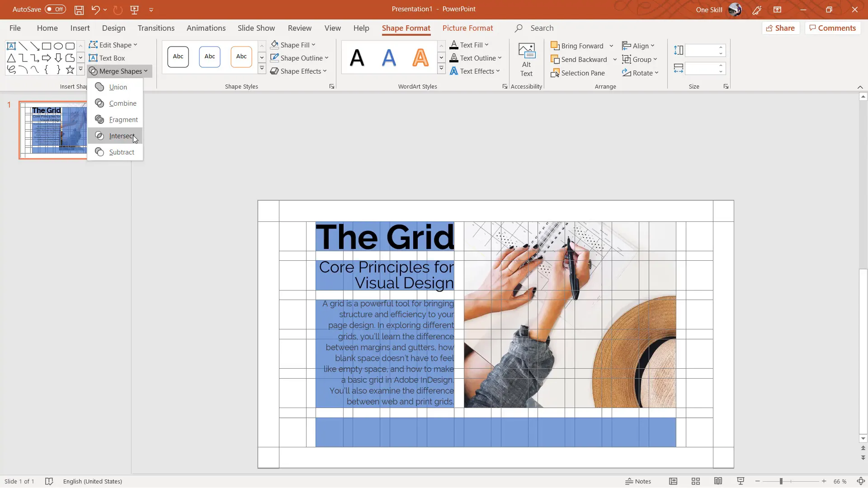Click Send Backward button

click(579, 59)
